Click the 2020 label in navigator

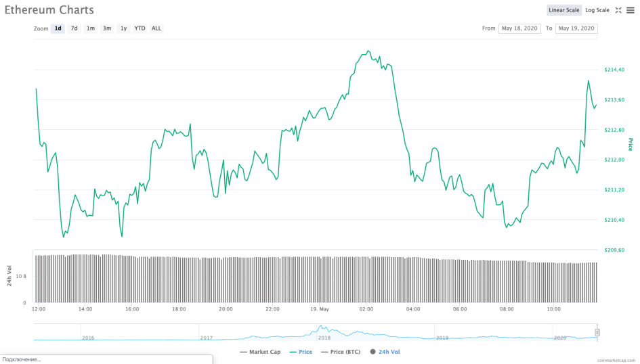pyautogui.click(x=560, y=338)
